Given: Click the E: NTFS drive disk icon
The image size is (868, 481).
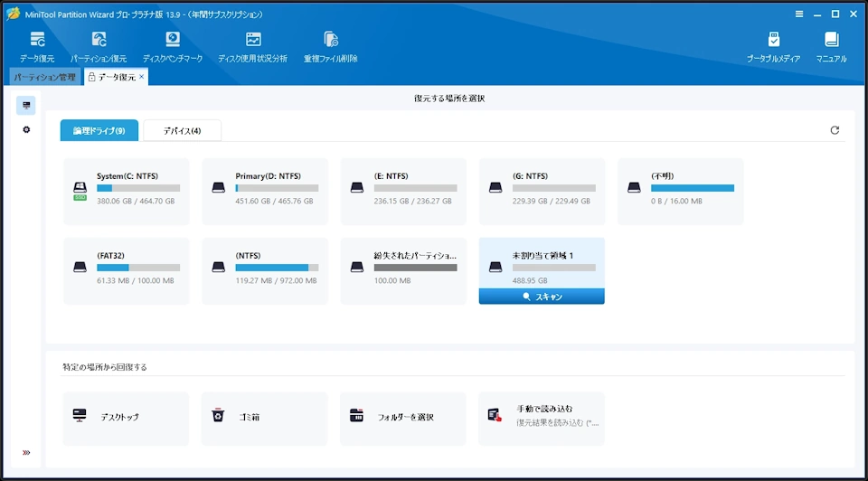Looking at the screenshot, I should [357, 188].
